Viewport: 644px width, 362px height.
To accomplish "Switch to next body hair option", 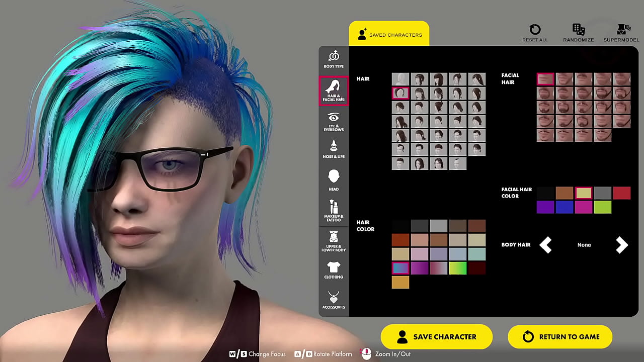I will pyautogui.click(x=622, y=245).
